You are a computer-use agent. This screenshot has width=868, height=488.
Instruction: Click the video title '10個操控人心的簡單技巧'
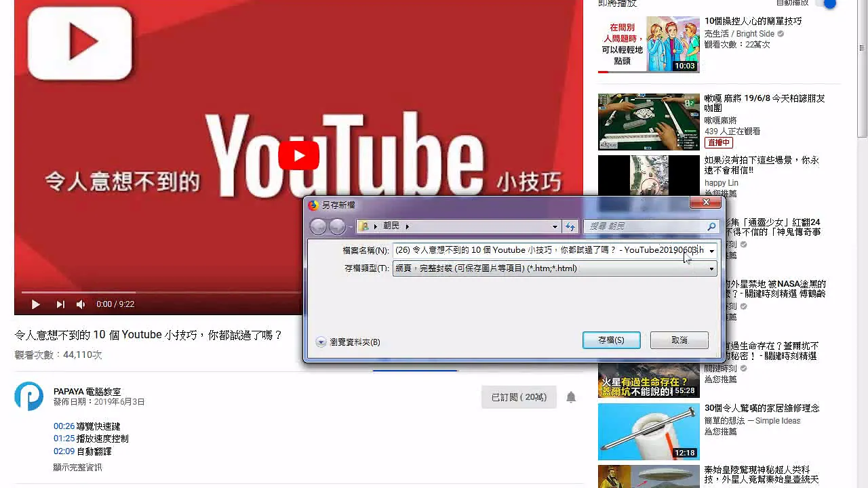[753, 22]
